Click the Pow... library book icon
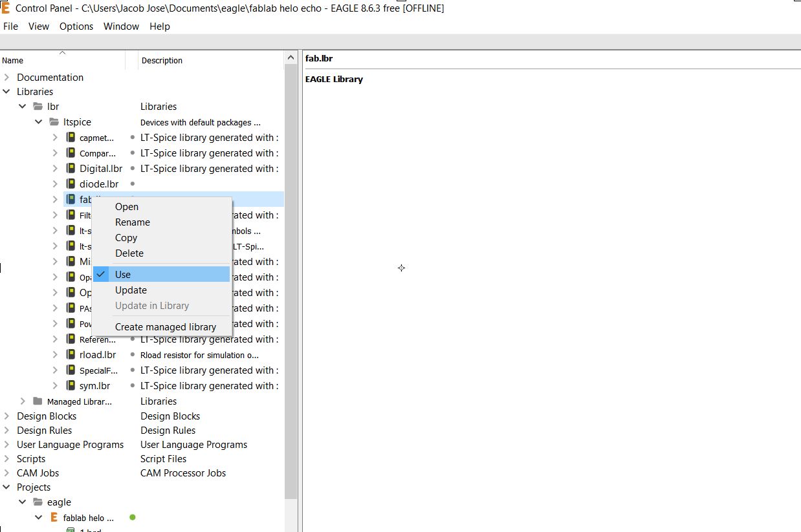The width and height of the screenshot is (801, 532). point(71,323)
